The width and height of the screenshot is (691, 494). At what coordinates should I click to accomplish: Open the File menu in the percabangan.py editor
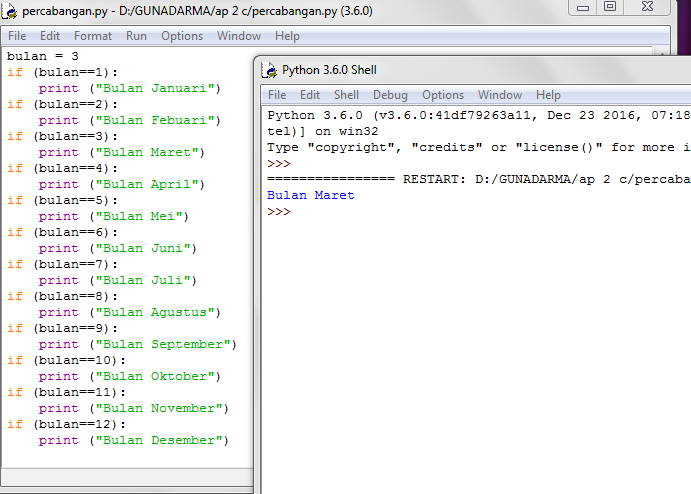[x=17, y=36]
